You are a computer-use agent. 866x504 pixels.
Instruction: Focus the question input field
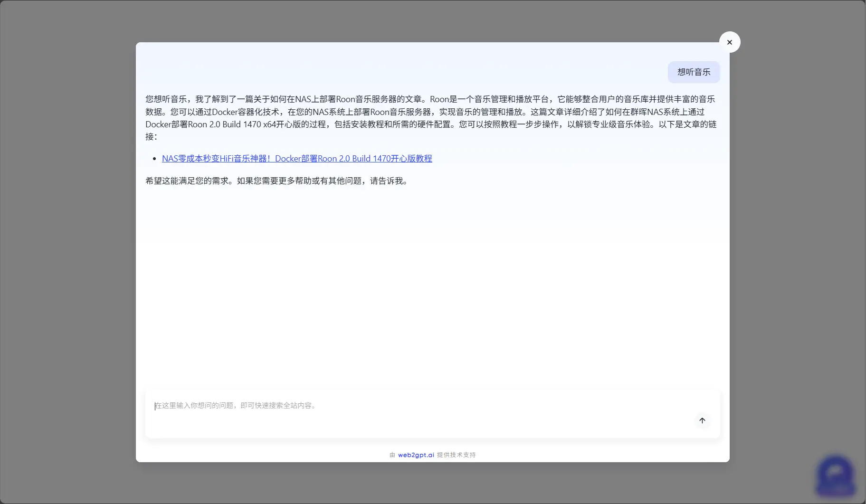(x=418, y=406)
